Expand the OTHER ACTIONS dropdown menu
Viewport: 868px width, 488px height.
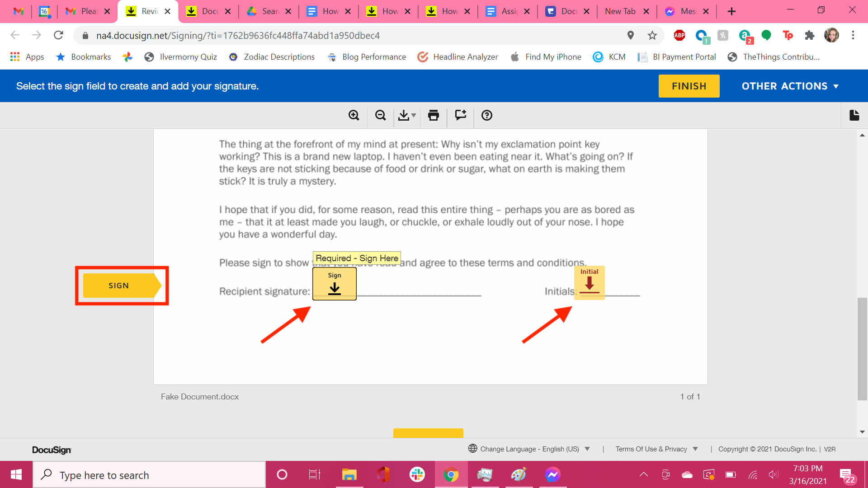pyautogui.click(x=790, y=86)
